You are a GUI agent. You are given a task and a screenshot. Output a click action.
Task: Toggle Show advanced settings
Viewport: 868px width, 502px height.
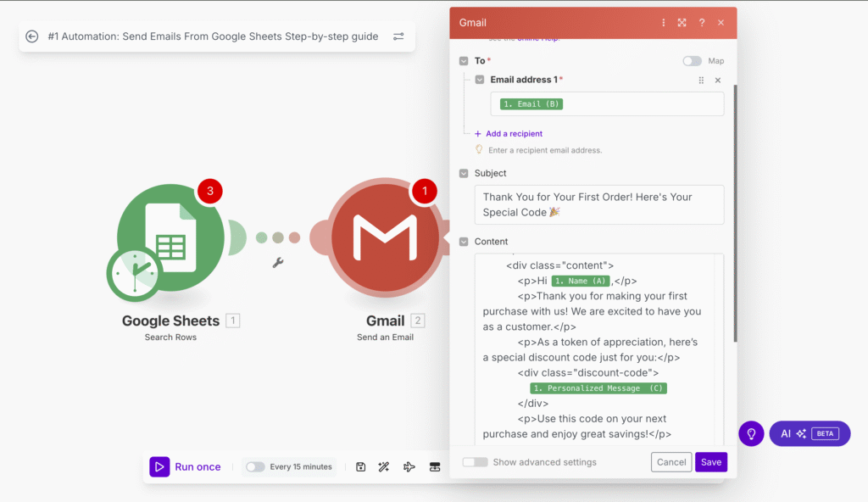[x=475, y=462]
